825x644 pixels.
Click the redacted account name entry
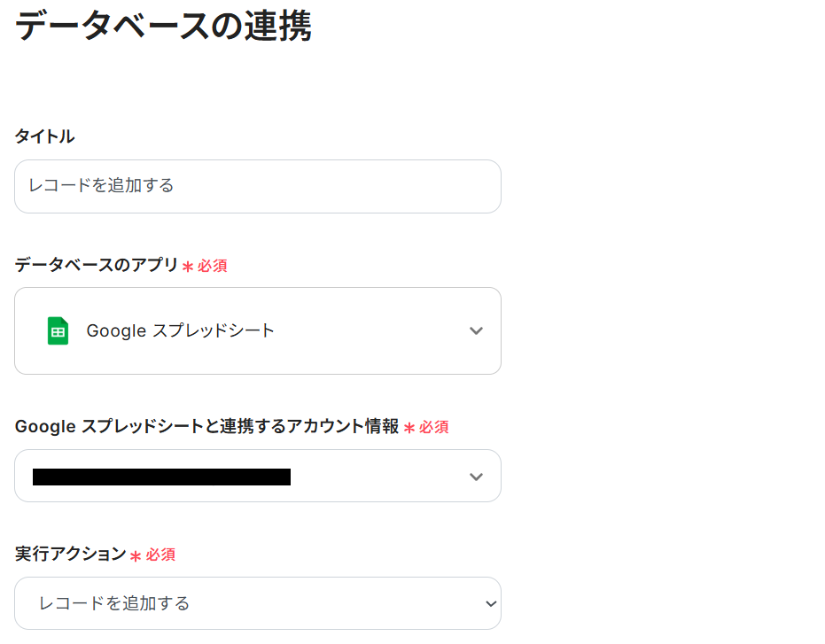(x=161, y=477)
